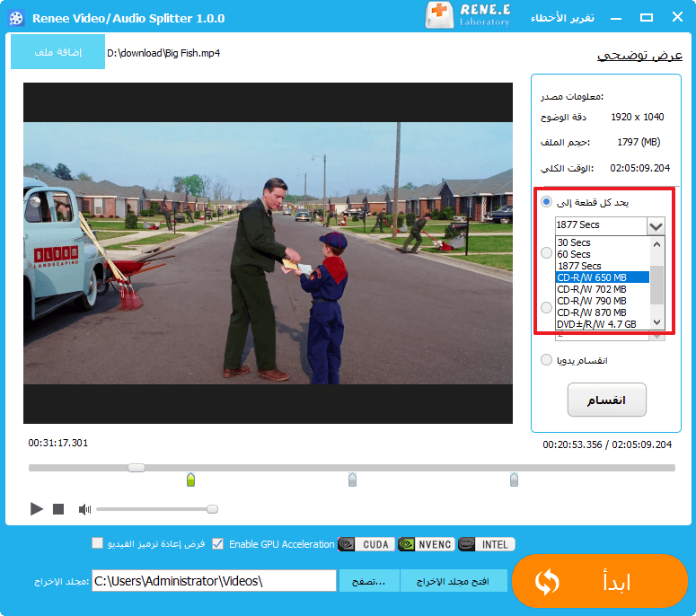The image size is (696, 616).
Task: Open the 1877 Secs dropdown arrow
Action: 656,226
